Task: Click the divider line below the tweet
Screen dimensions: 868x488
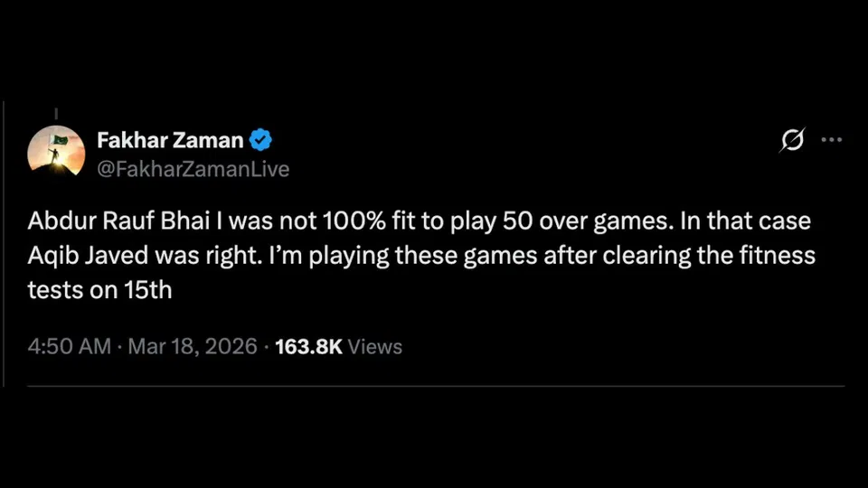Action: (x=434, y=387)
